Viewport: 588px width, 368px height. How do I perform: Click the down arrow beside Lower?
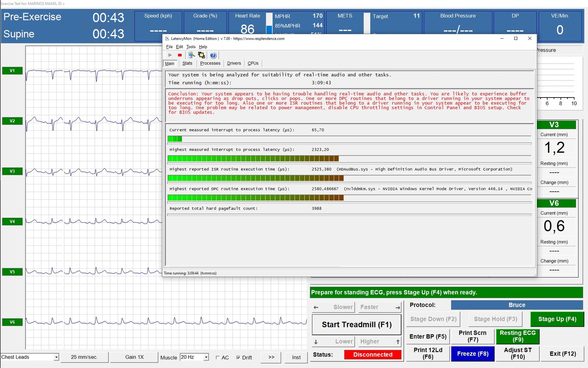tap(316, 342)
